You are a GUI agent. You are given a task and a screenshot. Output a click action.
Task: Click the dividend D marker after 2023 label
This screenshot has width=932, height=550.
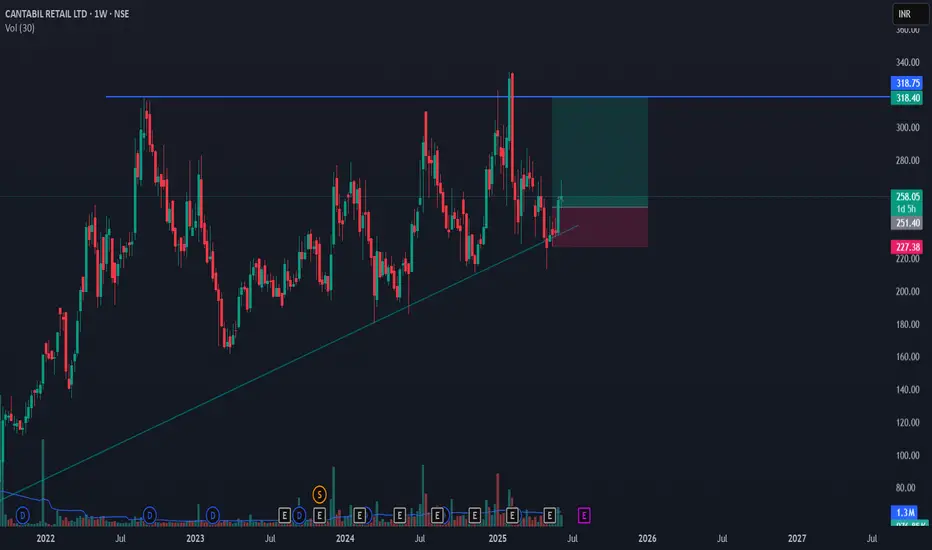(x=213, y=516)
